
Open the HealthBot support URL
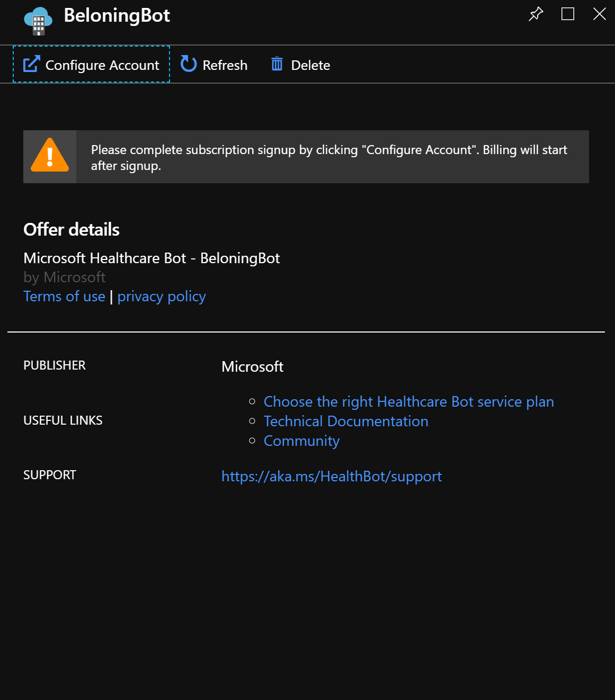[x=332, y=477]
